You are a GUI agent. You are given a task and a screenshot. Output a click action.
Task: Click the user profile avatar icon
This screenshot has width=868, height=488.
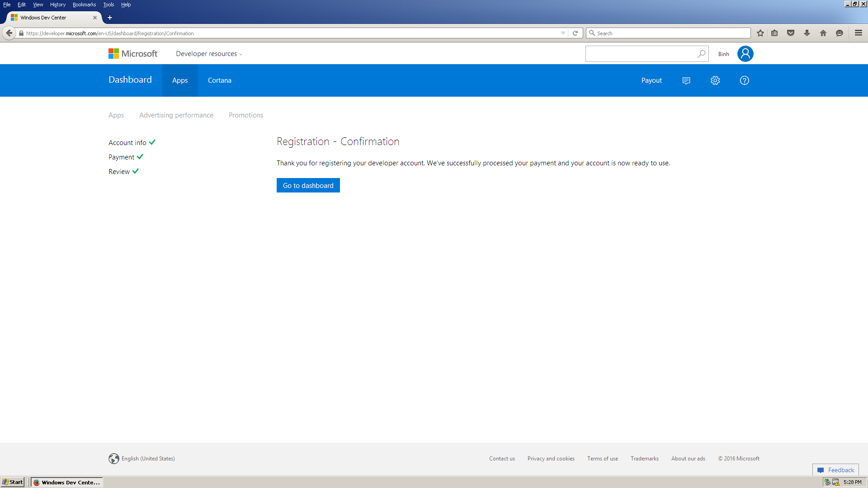click(x=745, y=54)
